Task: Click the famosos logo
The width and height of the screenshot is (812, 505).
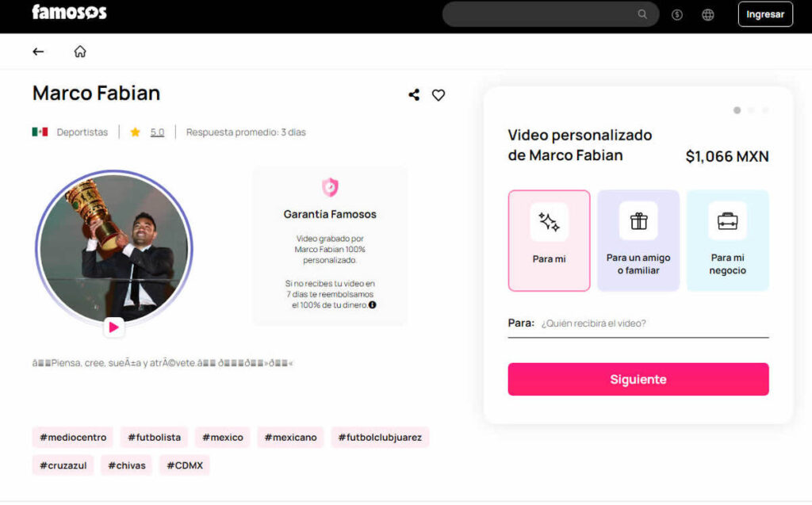Action: pyautogui.click(x=69, y=13)
